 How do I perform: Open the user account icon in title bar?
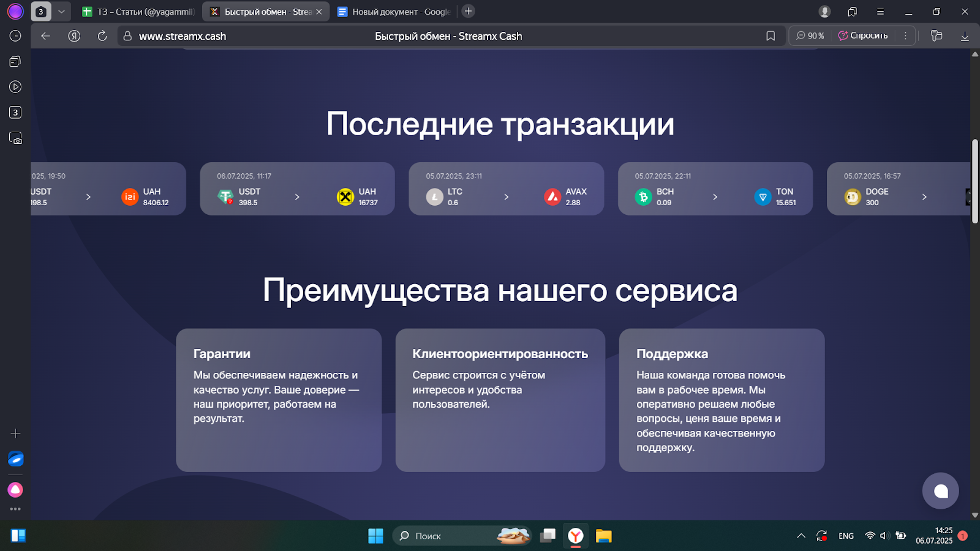click(x=824, y=12)
